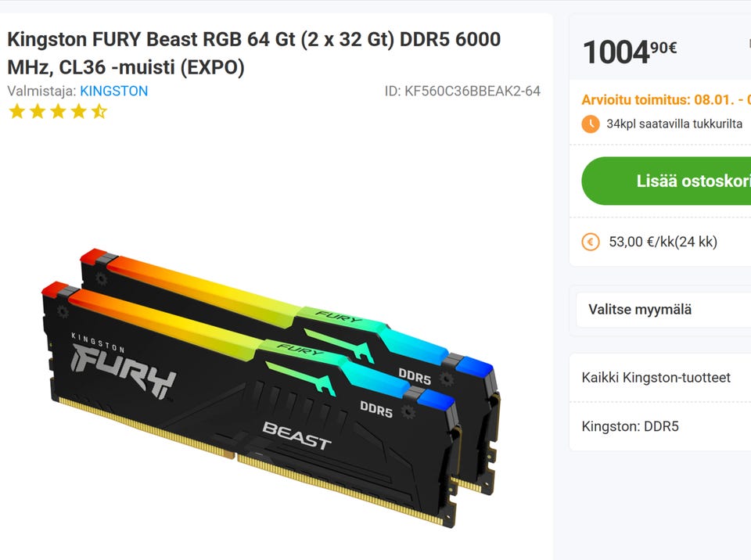Screen dimensions: 751x560
Task: Click the euro coin financing icon
Action: click(x=591, y=242)
